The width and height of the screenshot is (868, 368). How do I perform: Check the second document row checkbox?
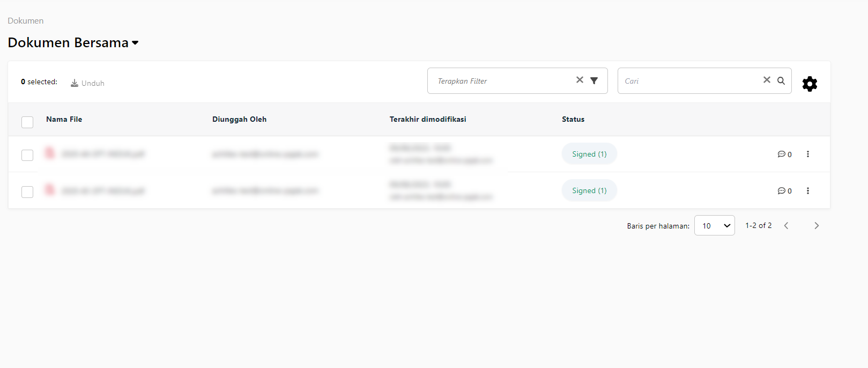coord(27,192)
